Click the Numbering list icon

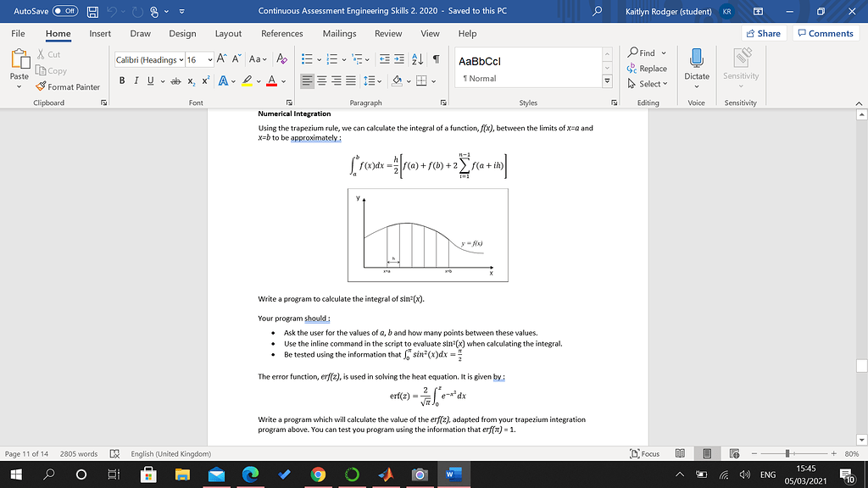pyautogui.click(x=332, y=59)
